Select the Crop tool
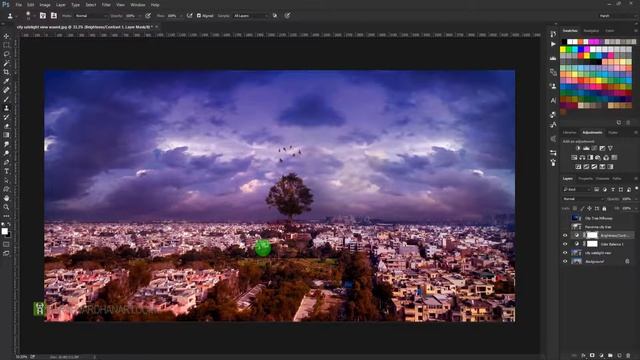The width and height of the screenshot is (640, 360). (x=6, y=72)
